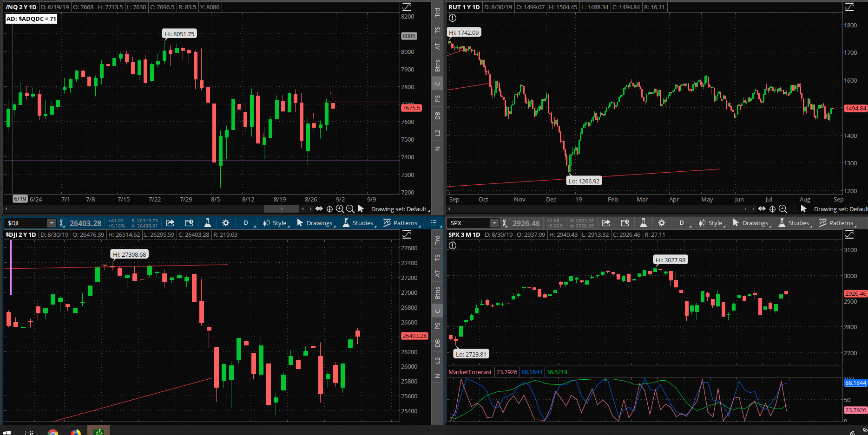Click the flask Edit studies icon in the $DJI toolbar
Image resolution: width=868 pixels, height=435 pixels.
point(208,223)
